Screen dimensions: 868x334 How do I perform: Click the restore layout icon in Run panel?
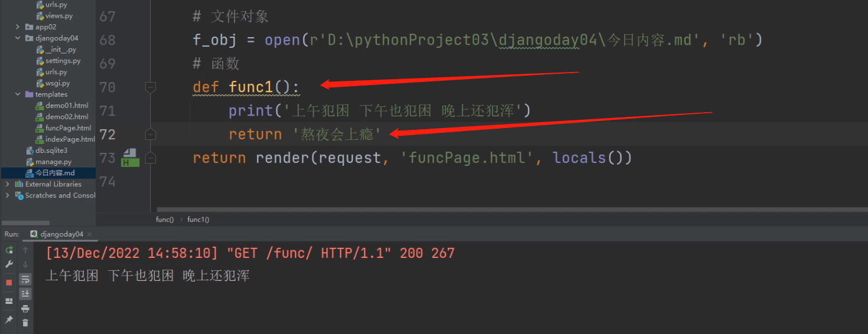(x=9, y=301)
